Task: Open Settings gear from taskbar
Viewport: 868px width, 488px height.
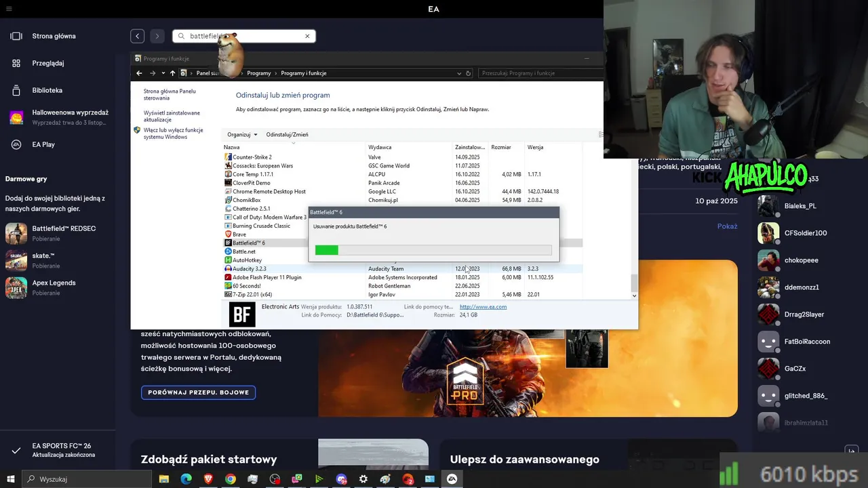Action: 363,479
